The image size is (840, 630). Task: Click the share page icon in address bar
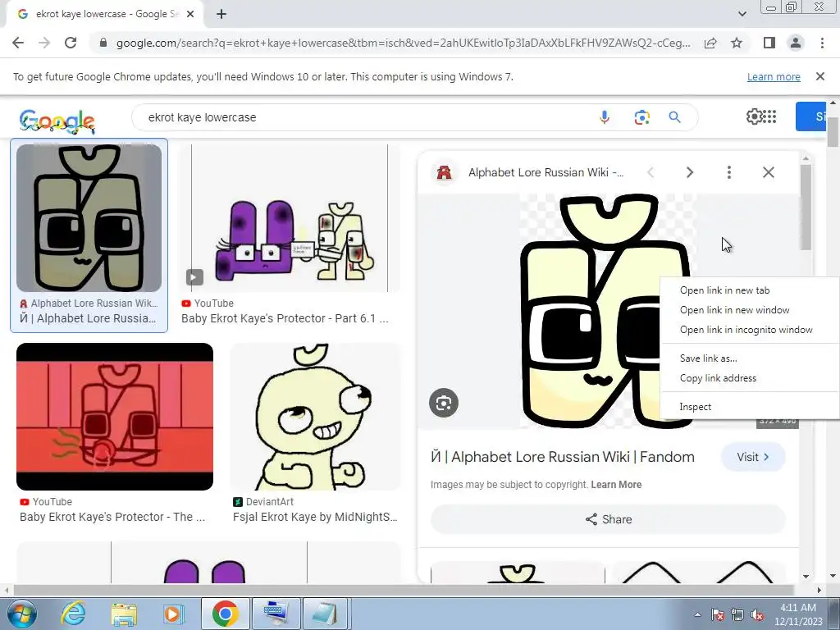click(x=710, y=43)
